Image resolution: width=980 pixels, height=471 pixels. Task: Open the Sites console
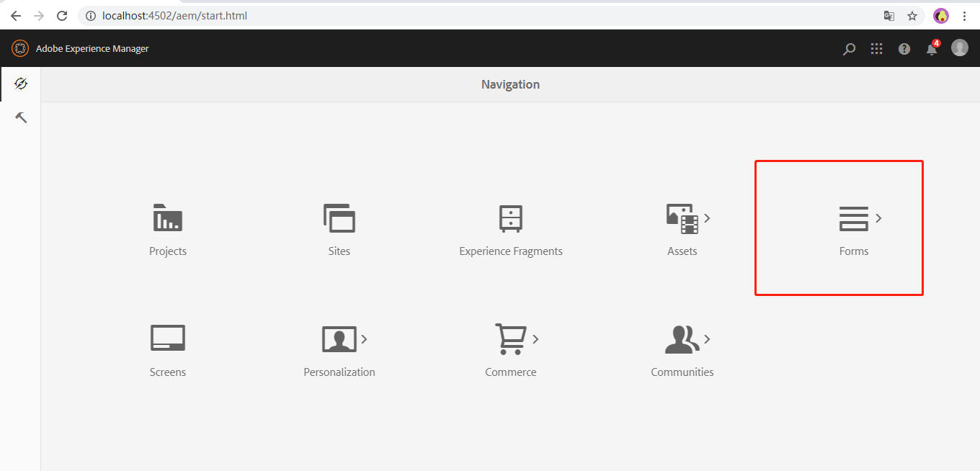point(339,229)
